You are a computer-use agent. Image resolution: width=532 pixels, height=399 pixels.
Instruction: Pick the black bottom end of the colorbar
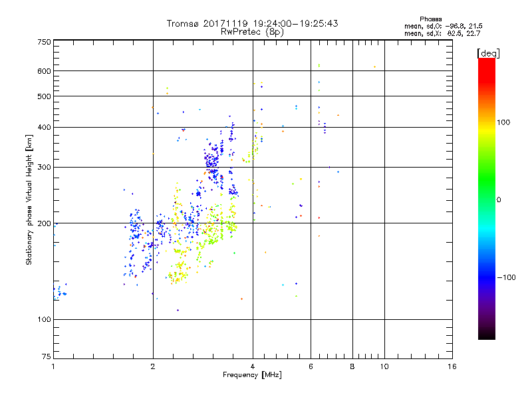click(x=487, y=335)
